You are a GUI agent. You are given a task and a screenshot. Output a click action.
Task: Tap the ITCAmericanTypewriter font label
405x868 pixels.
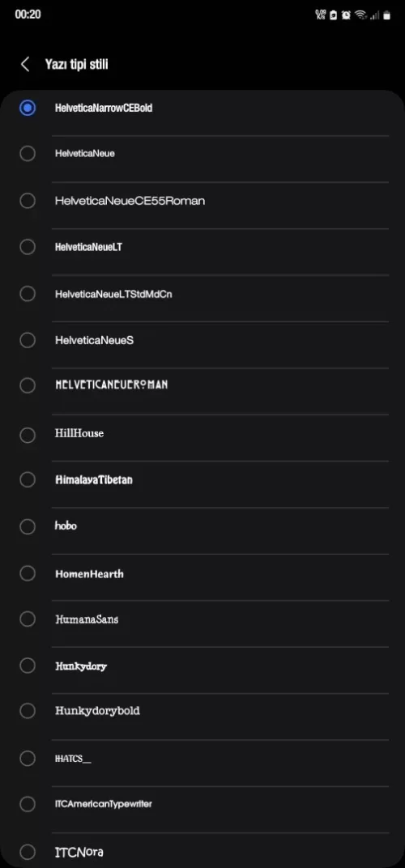pos(104,804)
